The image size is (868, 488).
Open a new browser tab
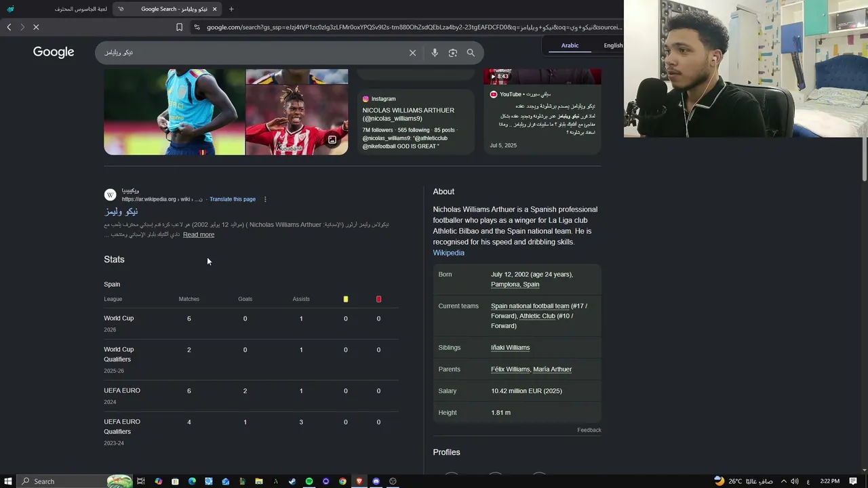(231, 9)
